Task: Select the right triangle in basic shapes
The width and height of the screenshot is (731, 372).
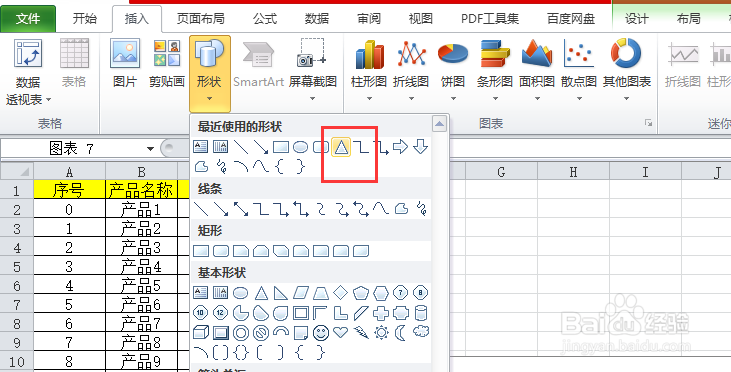Action: tap(281, 293)
